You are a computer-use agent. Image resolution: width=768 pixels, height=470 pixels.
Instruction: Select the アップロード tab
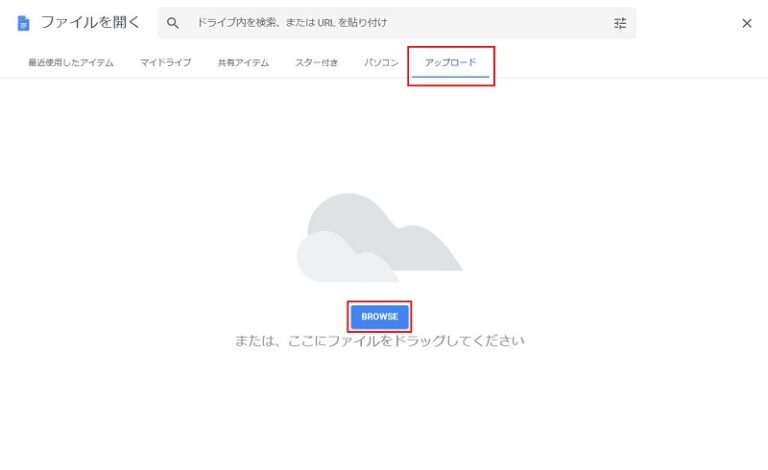(450, 63)
